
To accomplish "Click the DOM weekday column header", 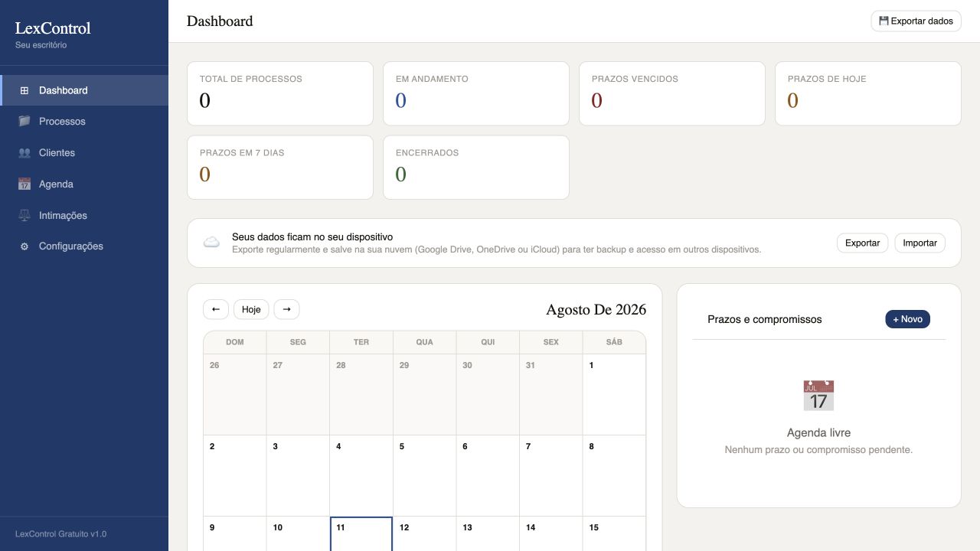I will pos(235,342).
